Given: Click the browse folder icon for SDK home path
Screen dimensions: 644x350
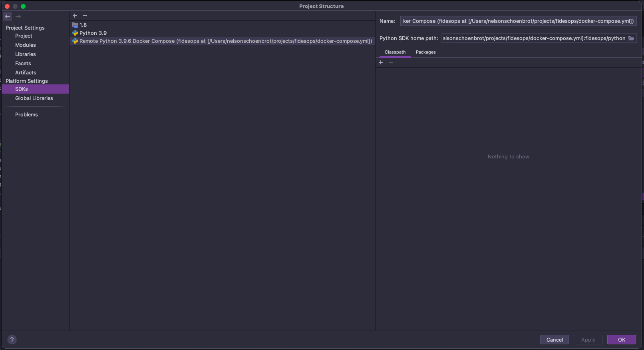Looking at the screenshot, I should pyautogui.click(x=631, y=38).
